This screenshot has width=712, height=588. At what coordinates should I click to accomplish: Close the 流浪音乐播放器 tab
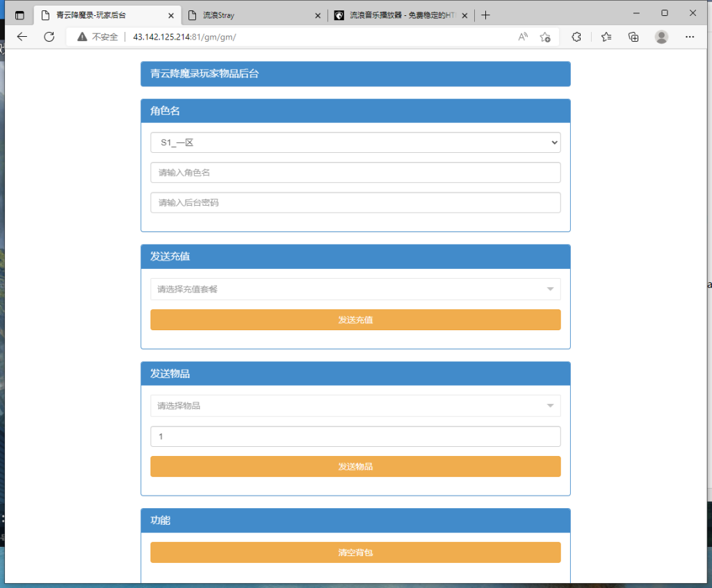point(464,15)
